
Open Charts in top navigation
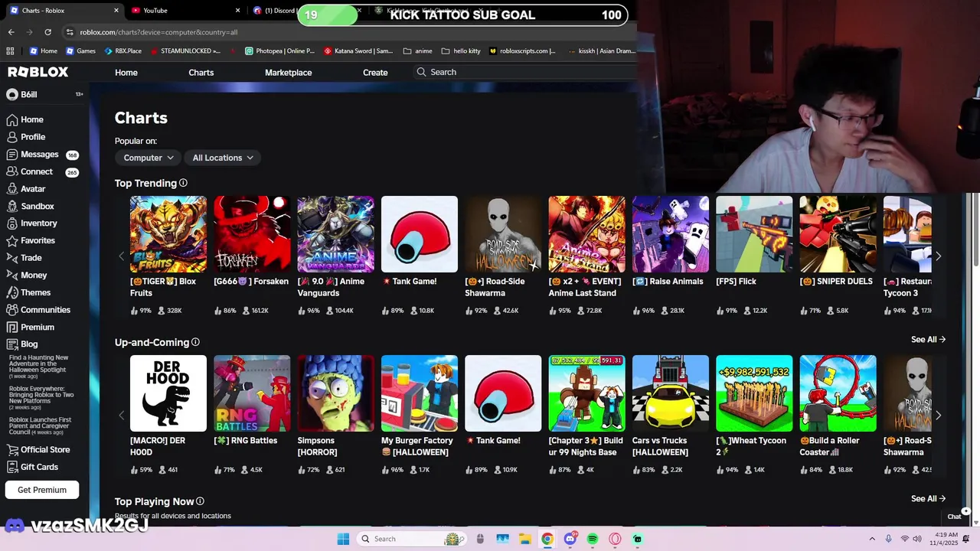click(201, 73)
